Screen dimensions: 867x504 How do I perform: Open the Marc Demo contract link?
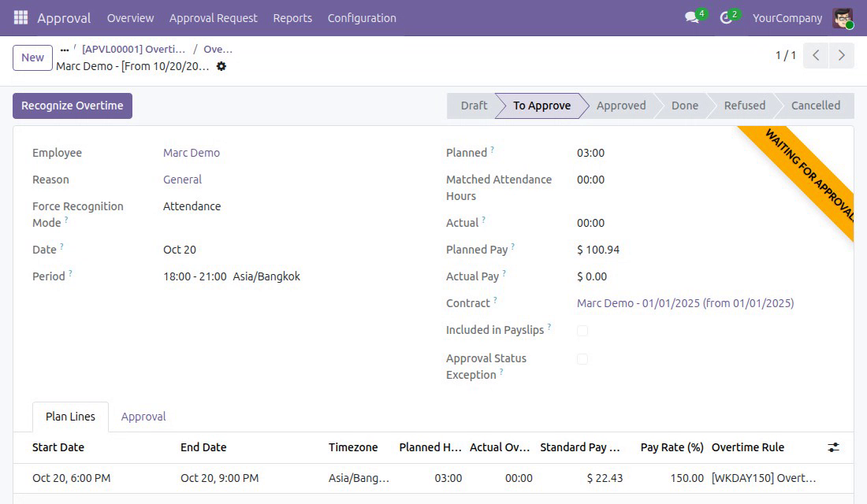click(685, 303)
